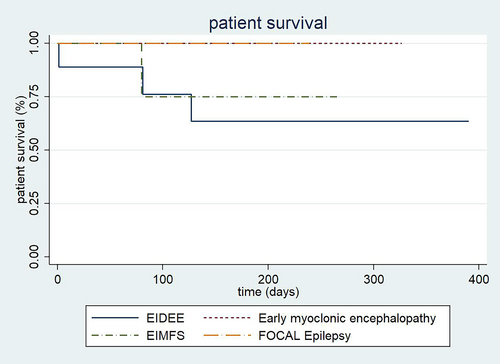Click the 0.50 tick label on y-axis
This screenshot has height=364, width=500.
click(34, 150)
